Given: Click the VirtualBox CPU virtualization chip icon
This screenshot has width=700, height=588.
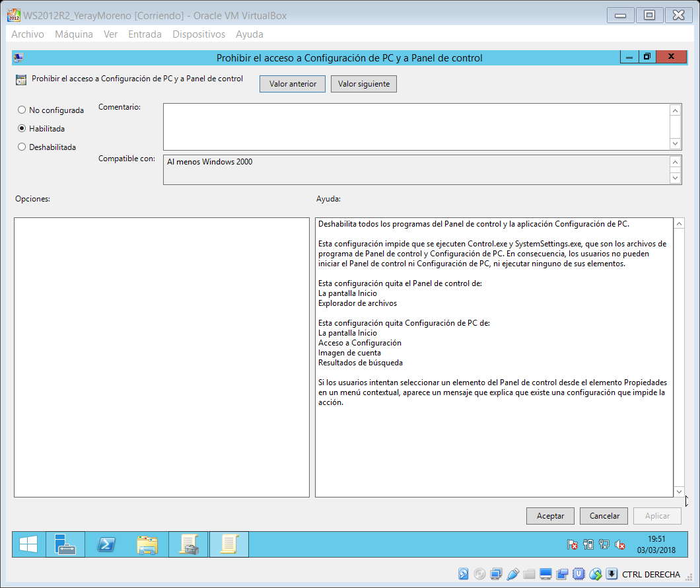Looking at the screenshot, I should point(578,574).
